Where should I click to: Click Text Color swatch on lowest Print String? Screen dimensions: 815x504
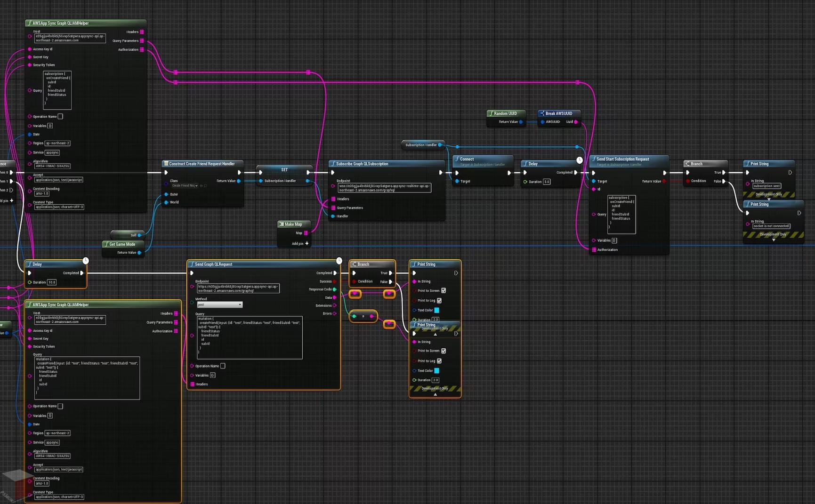click(436, 371)
